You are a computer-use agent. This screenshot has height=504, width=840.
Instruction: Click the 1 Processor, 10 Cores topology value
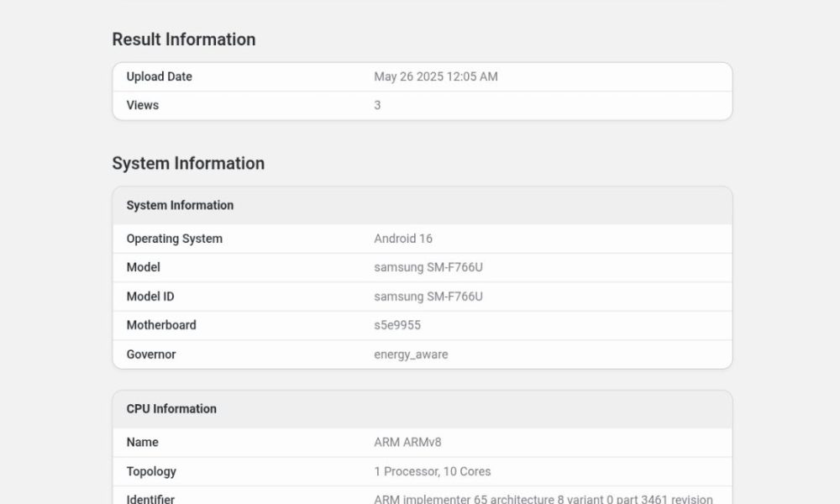click(x=432, y=471)
